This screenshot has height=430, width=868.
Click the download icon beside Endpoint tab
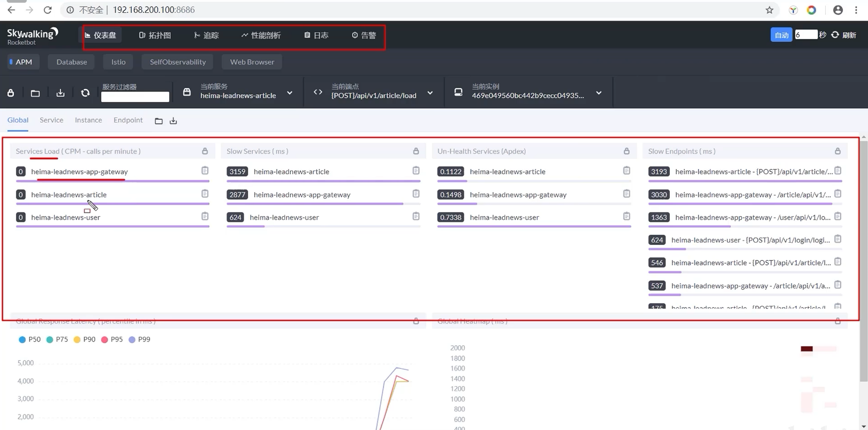click(173, 121)
